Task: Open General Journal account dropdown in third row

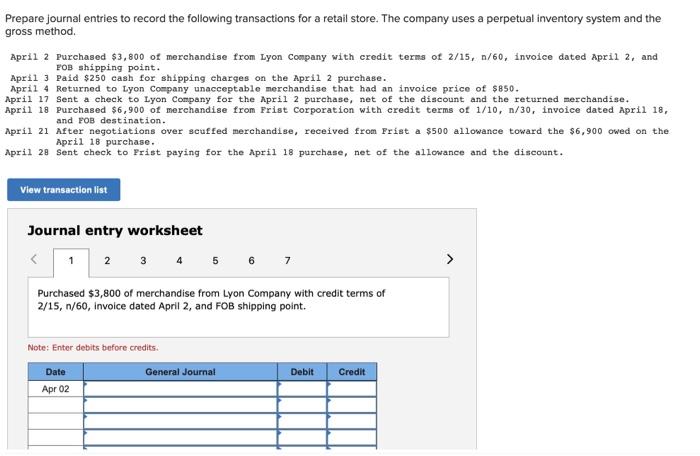Action: tap(180, 421)
